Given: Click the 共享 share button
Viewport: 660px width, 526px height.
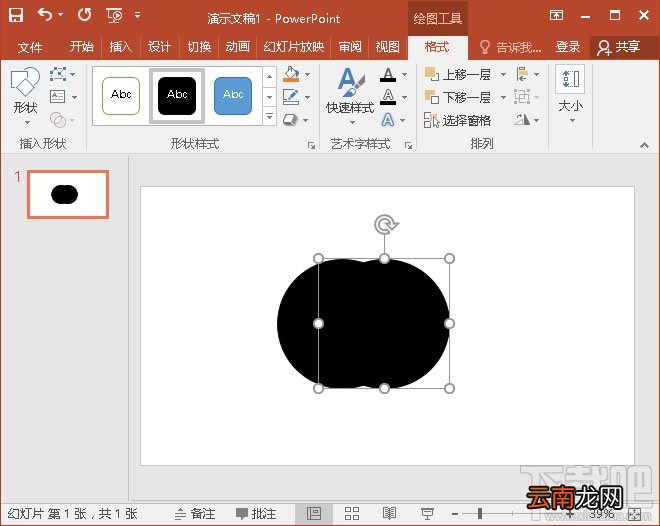Looking at the screenshot, I should tap(619, 47).
